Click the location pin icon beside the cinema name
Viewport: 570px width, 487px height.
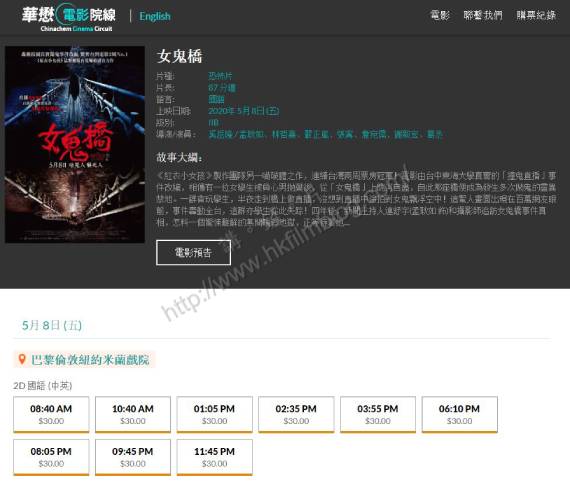click(x=22, y=359)
